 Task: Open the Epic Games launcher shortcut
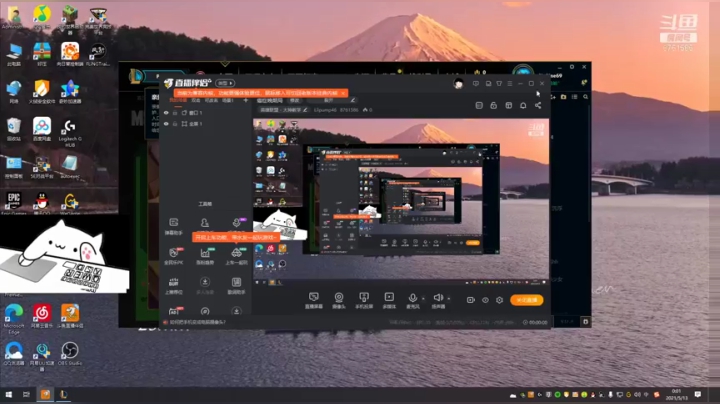pos(14,203)
